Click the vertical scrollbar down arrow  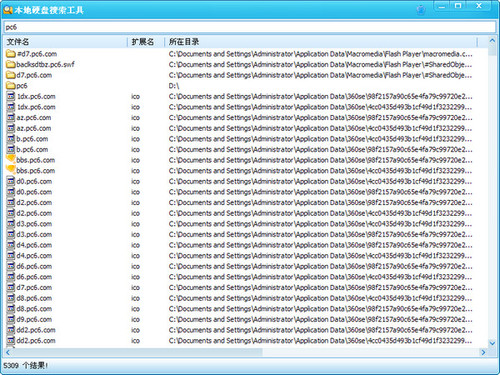(x=492, y=343)
